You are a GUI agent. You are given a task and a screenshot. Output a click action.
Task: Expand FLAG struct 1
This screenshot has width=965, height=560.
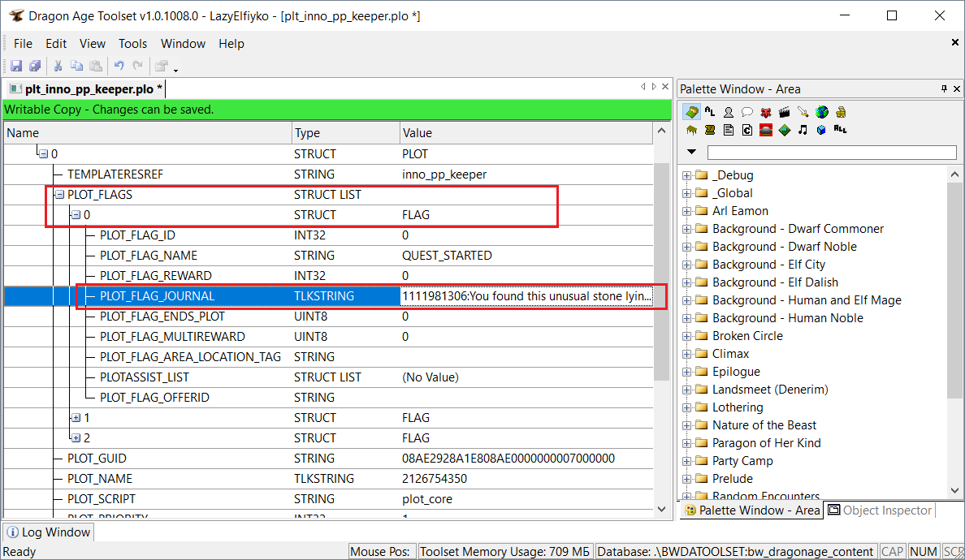pyautogui.click(x=76, y=418)
